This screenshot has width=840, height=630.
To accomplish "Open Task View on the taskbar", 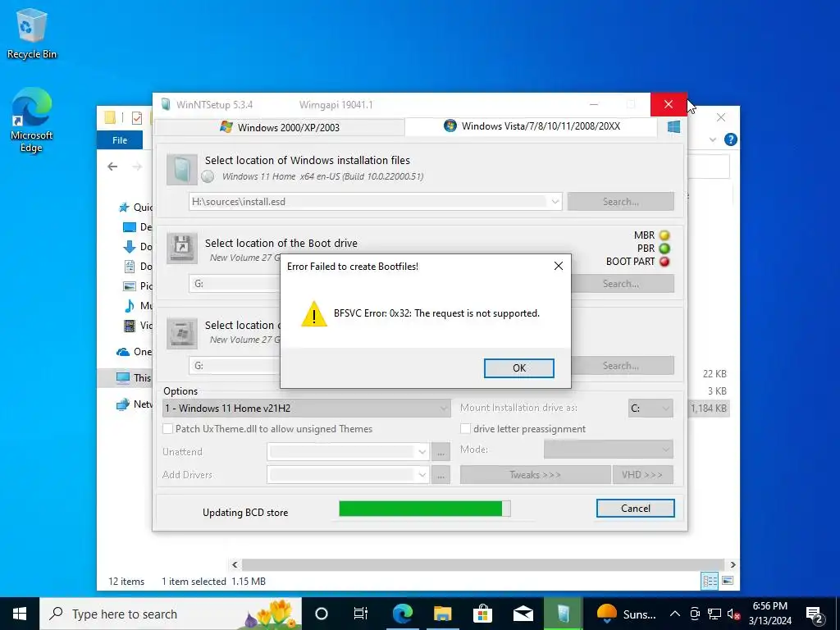I will pos(361,614).
